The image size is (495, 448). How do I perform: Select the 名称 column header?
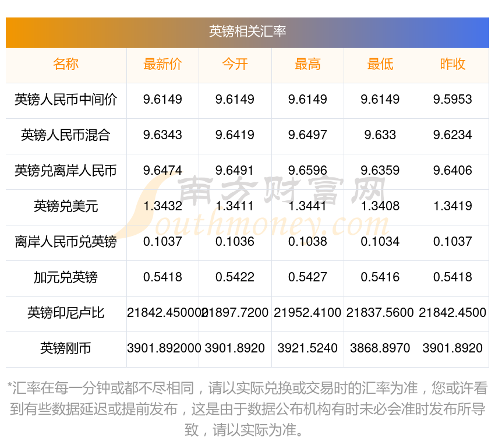click(66, 65)
